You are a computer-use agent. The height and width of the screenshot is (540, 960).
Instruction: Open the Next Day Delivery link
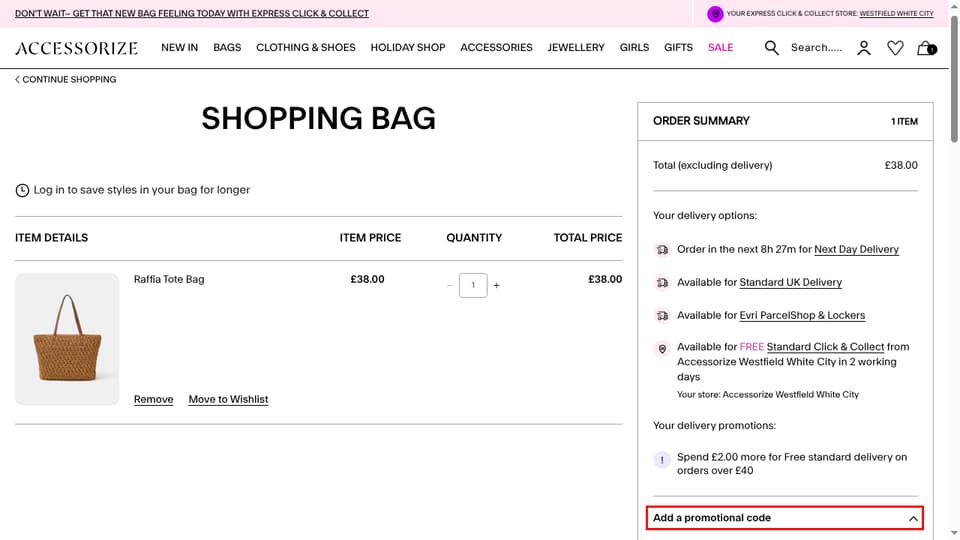coord(857,249)
